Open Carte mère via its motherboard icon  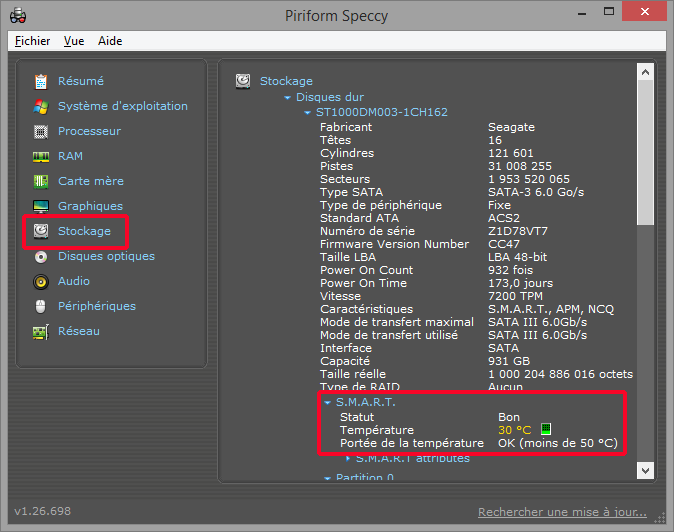[x=41, y=181]
